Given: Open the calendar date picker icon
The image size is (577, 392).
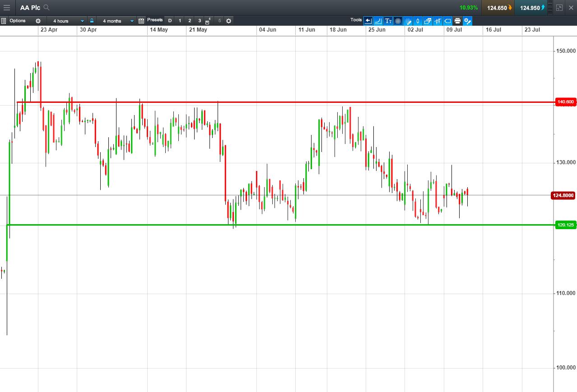Looking at the screenshot, I should pos(141,21).
